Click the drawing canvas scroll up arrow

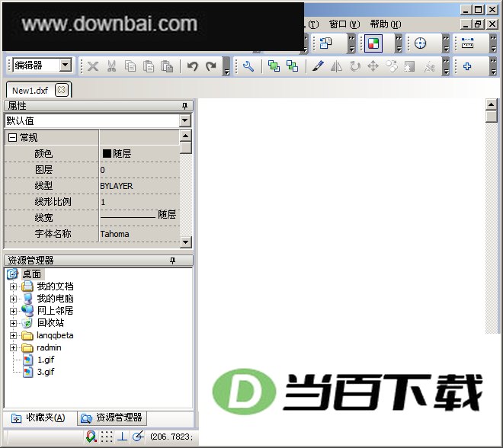coord(492,104)
